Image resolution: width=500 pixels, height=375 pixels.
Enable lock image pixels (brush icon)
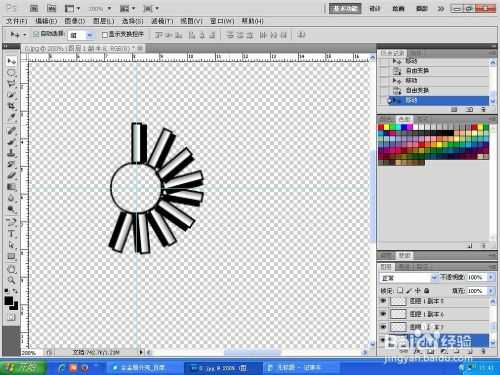[409, 291]
